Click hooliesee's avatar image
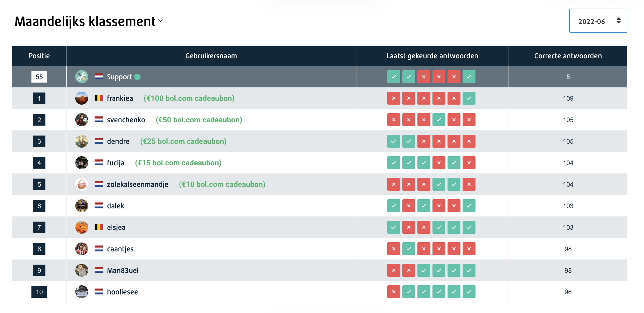Viewport: 644px width, 313px height. tap(82, 292)
